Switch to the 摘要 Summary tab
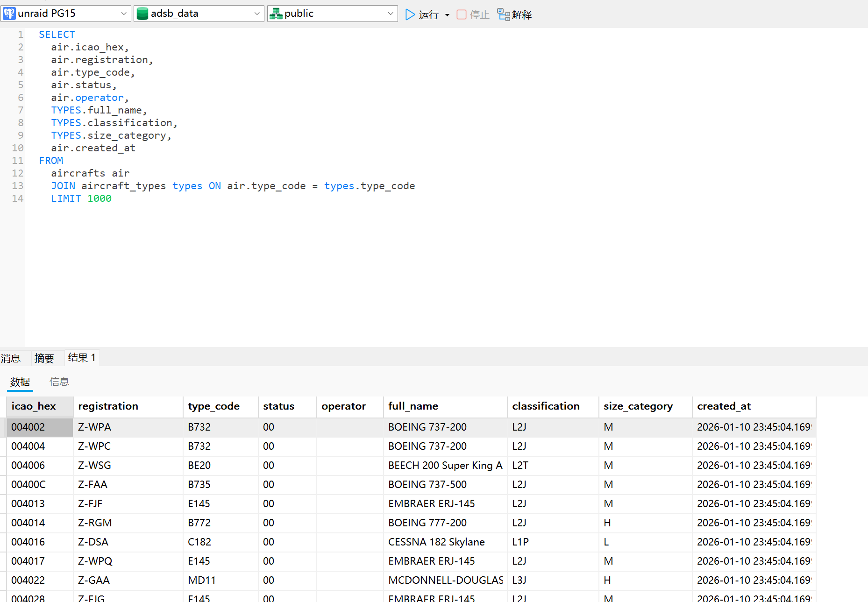Viewport: 868px width, 602px height. pos(44,358)
